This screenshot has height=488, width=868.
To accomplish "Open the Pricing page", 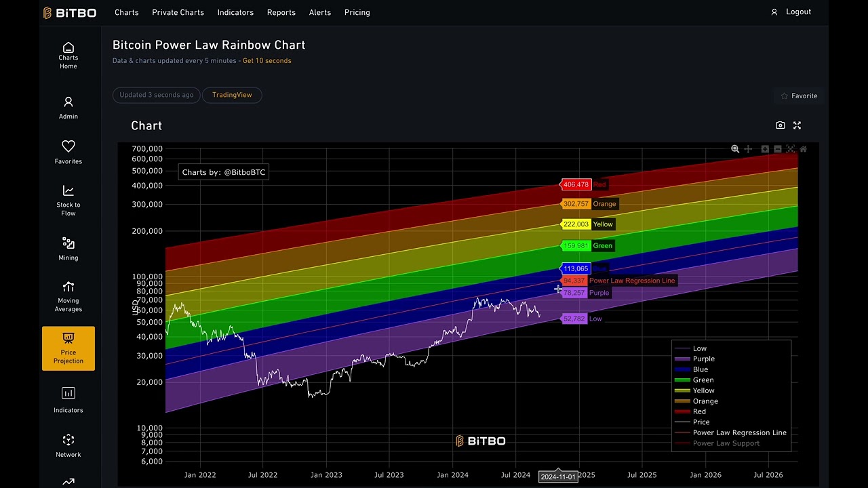I will coord(357,12).
